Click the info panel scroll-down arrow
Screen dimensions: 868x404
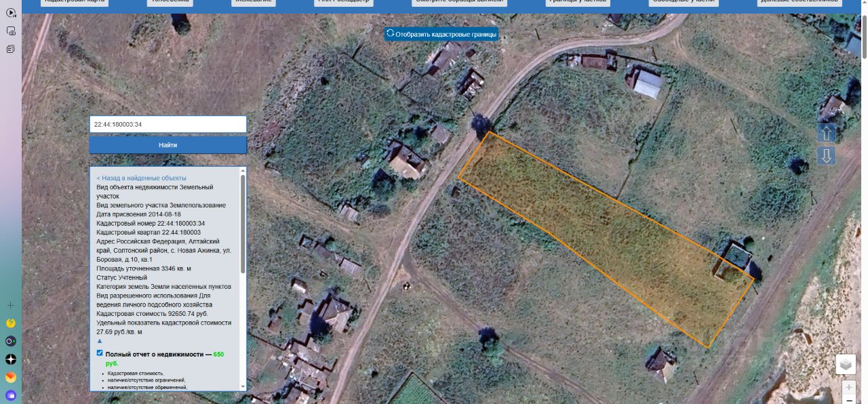(x=243, y=387)
